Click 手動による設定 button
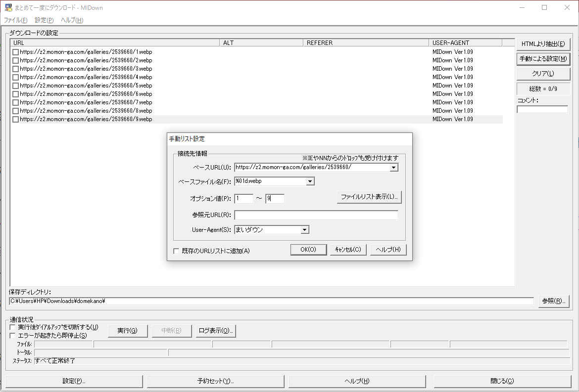Viewport: 579px width, 392px height. click(543, 59)
